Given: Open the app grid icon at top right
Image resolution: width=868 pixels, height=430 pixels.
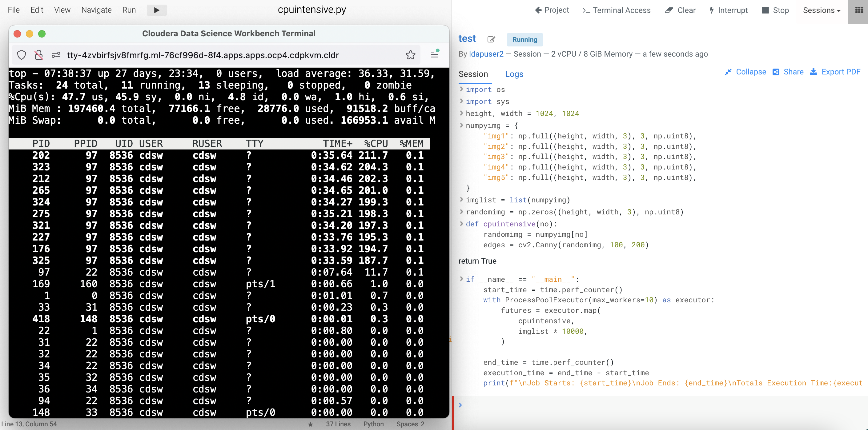Looking at the screenshot, I should pos(859,10).
